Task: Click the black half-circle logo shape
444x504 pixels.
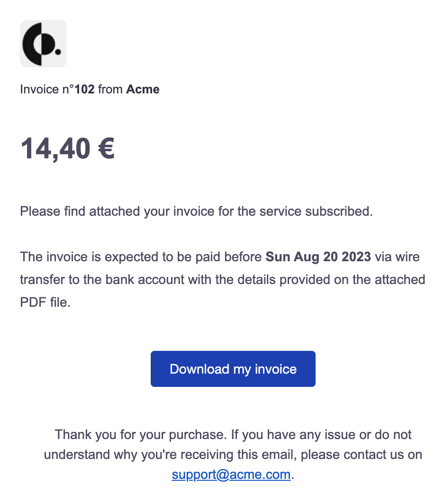Action: tap(38, 44)
